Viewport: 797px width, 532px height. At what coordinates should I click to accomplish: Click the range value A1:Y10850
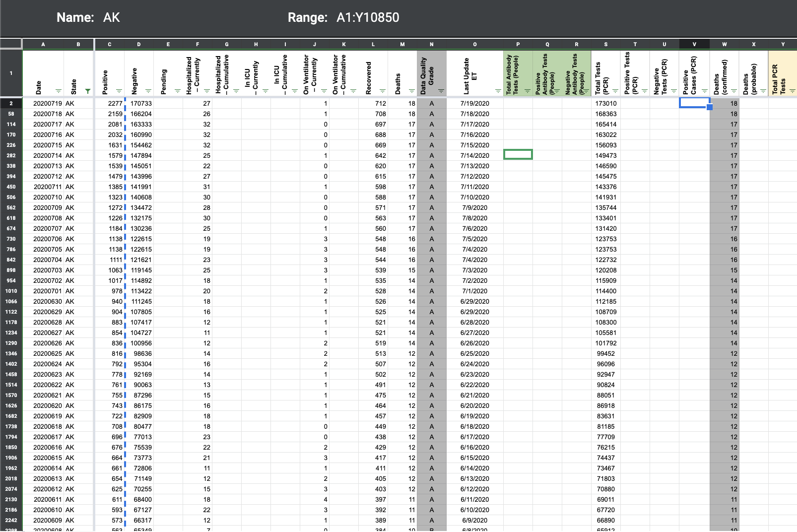pos(368,17)
